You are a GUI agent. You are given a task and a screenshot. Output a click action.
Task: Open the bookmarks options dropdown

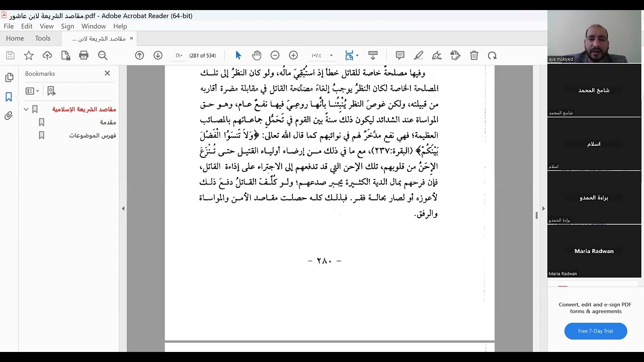[32, 91]
